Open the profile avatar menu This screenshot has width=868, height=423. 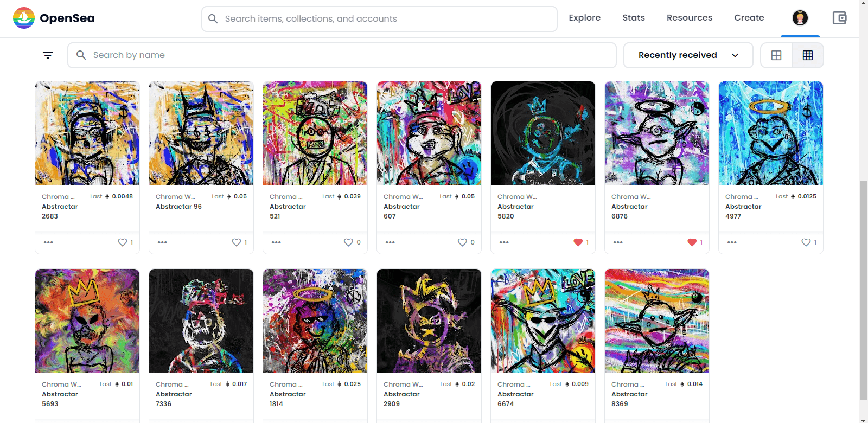tap(800, 18)
